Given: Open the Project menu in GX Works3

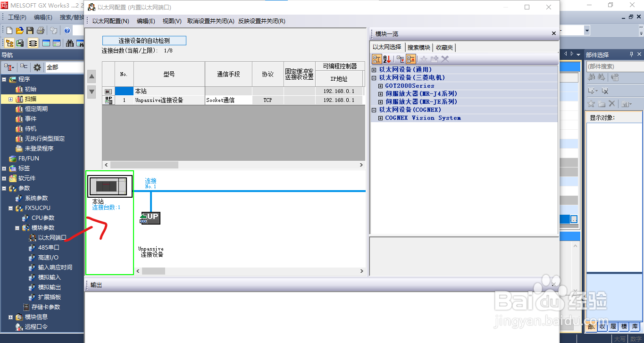Looking at the screenshot, I should 17,17.
